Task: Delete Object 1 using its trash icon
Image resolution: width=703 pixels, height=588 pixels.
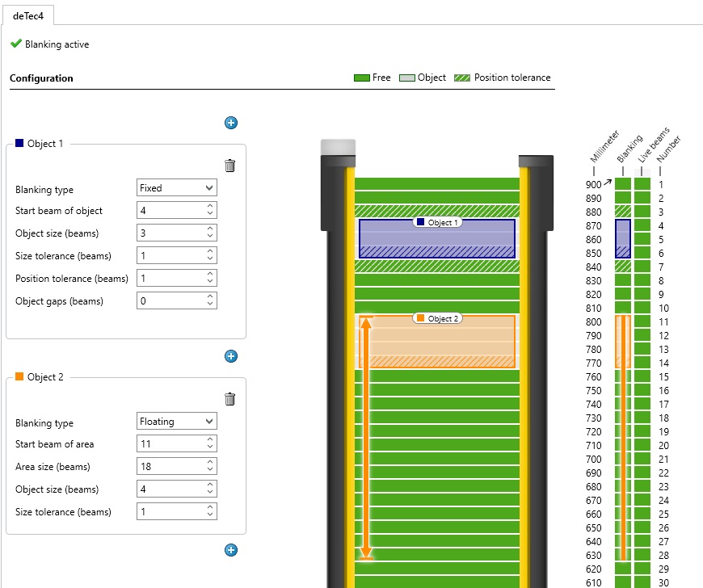Action: [229, 166]
